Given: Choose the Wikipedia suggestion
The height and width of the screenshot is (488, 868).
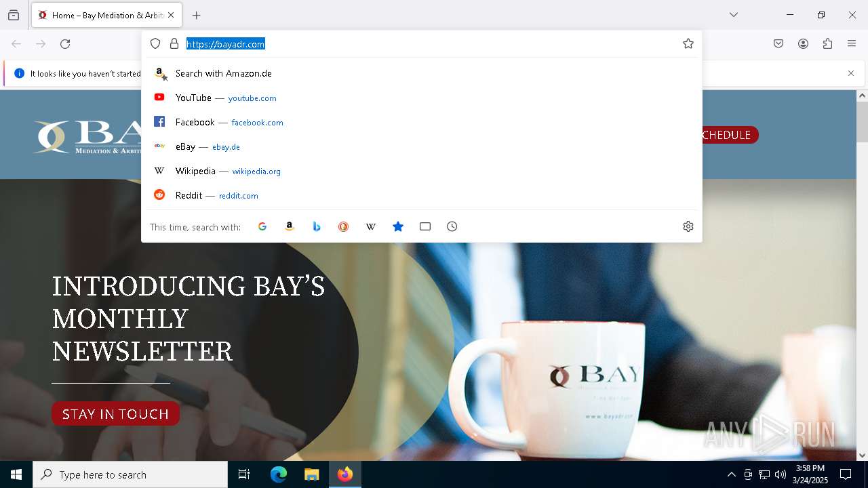Looking at the screenshot, I should 422,171.
